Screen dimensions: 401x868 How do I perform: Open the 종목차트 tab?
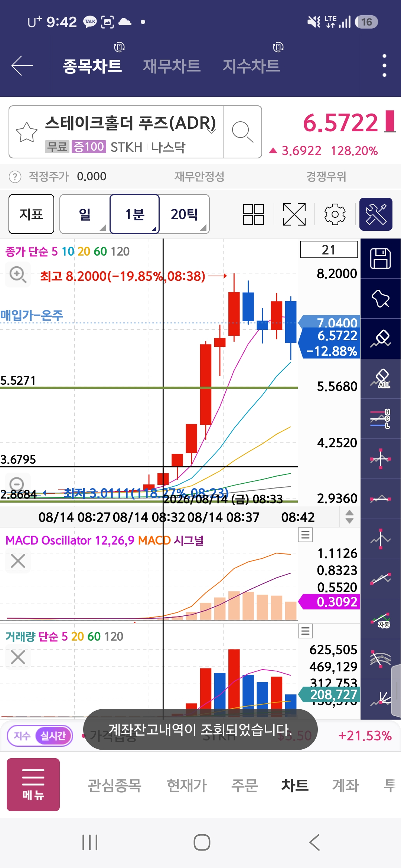(x=92, y=66)
